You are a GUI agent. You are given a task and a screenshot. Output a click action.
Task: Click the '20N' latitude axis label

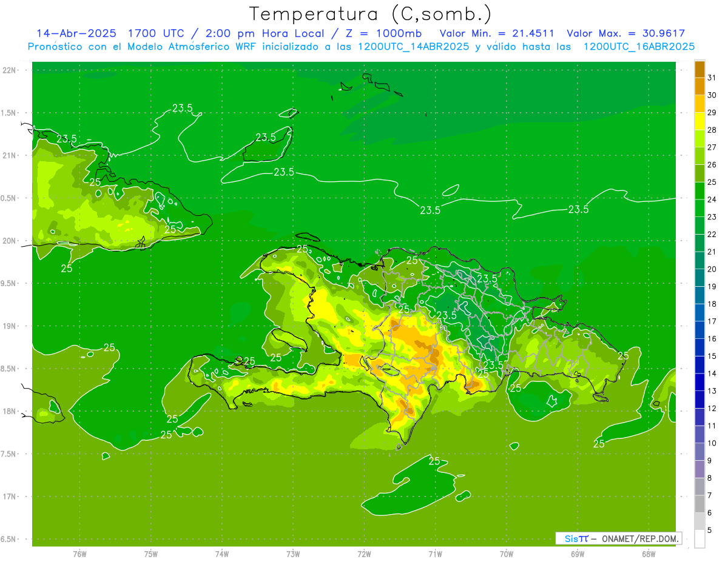click(x=10, y=241)
